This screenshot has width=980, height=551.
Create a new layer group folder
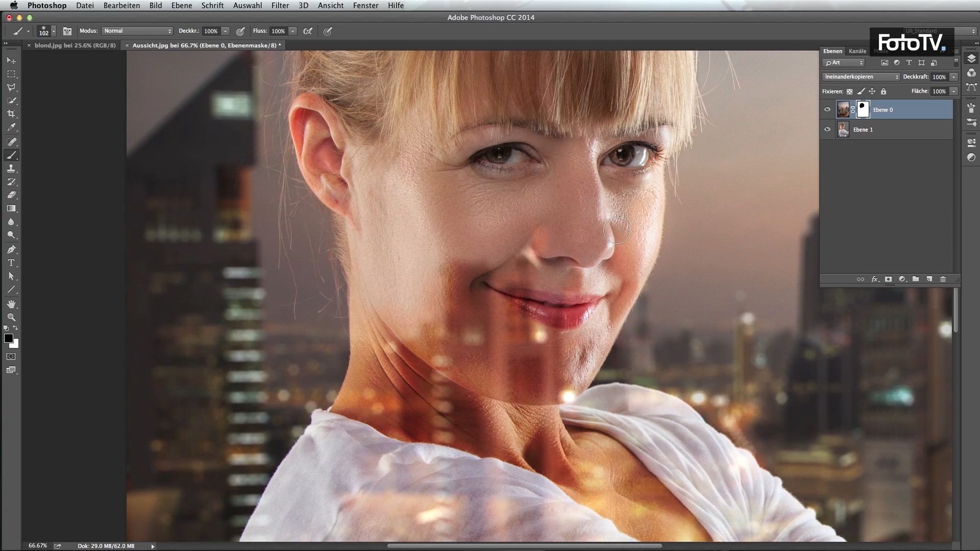point(916,279)
